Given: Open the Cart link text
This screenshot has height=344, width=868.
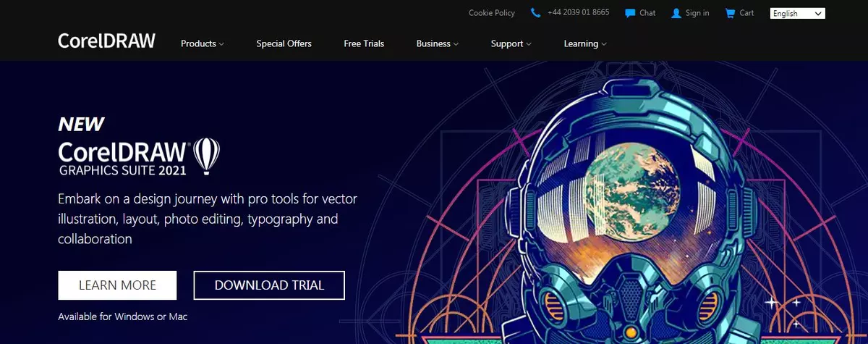Looking at the screenshot, I should (746, 13).
